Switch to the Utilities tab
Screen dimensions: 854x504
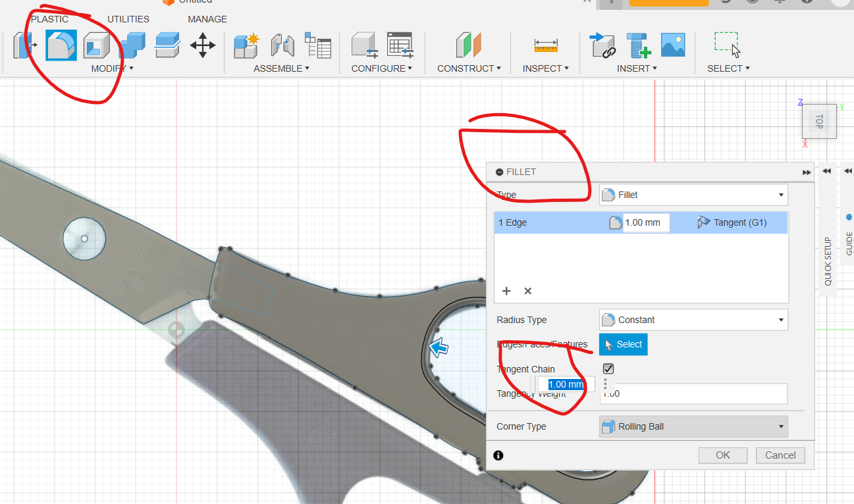coord(128,19)
